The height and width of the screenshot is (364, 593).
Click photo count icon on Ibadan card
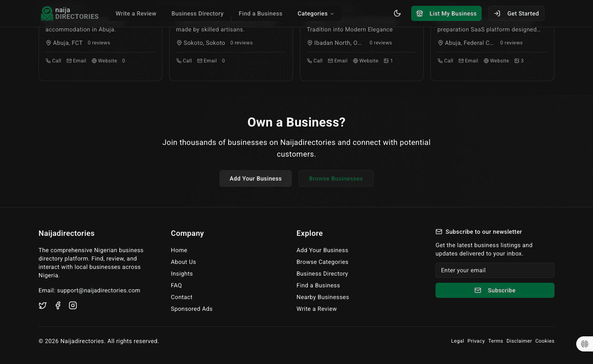click(387, 61)
